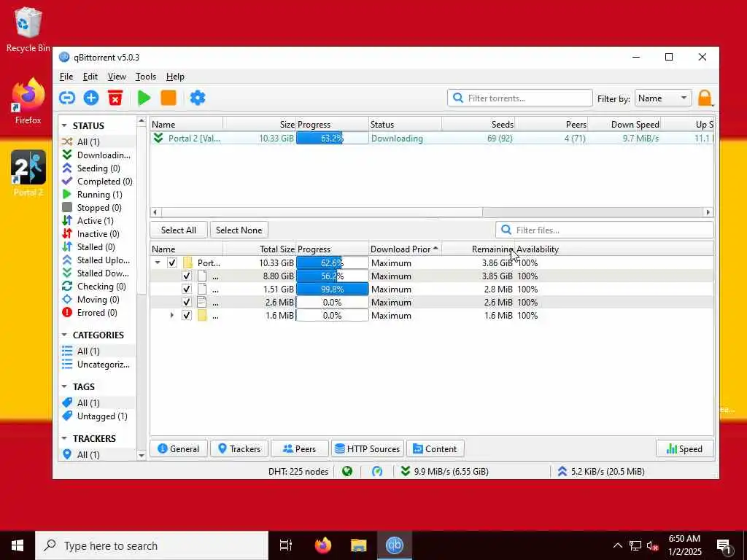Screen dimensions: 747x560
Task: Open the Edit menu
Action: [90, 76]
